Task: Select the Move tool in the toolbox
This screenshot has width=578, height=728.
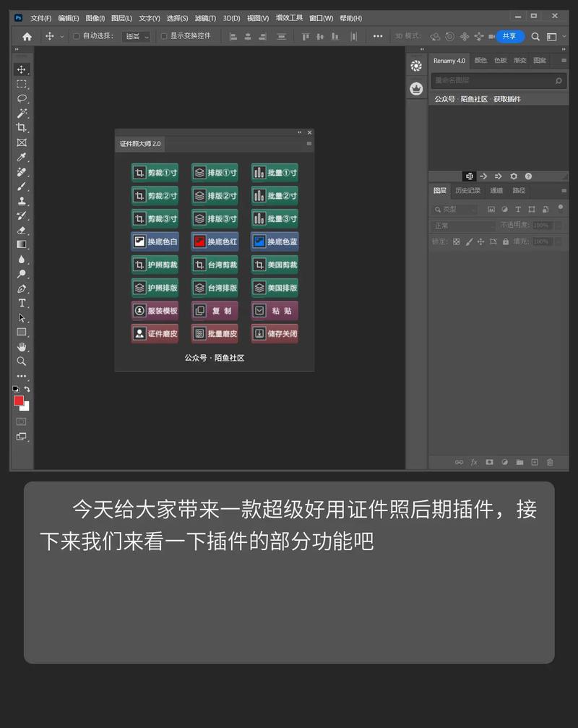Action: 22,69
